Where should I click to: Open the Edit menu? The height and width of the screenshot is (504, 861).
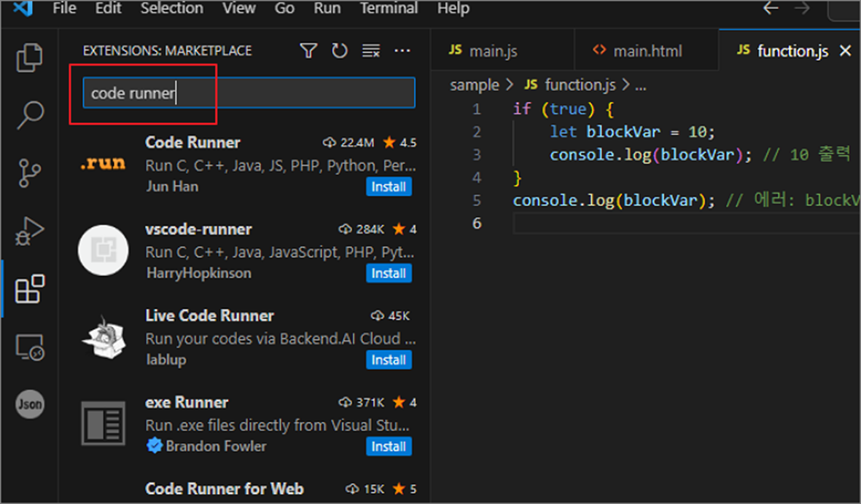[108, 8]
